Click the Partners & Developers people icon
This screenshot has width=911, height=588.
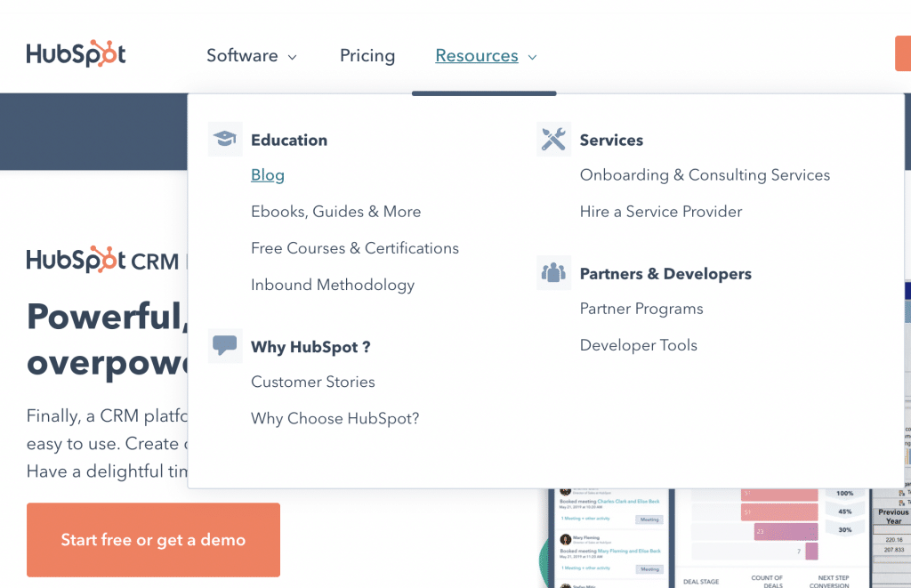tap(553, 272)
